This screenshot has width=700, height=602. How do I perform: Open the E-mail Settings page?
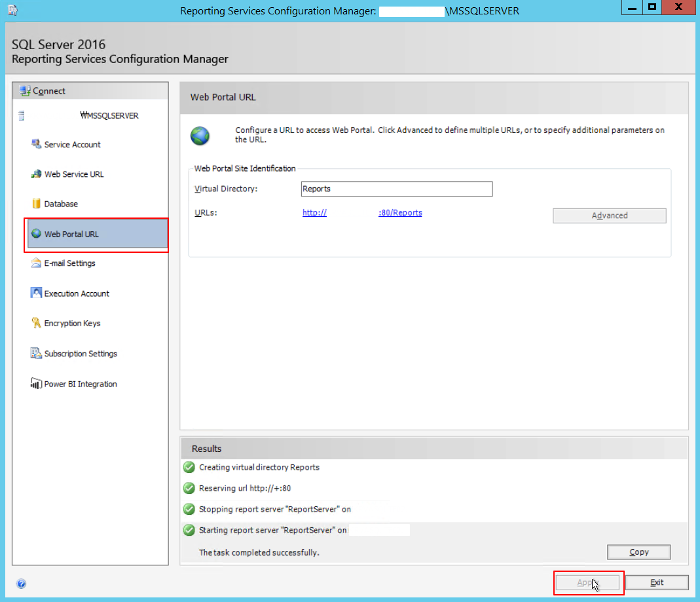[69, 263]
